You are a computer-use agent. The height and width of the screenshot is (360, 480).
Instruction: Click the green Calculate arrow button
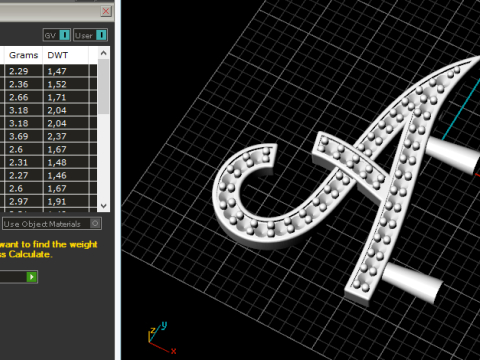[32, 277]
